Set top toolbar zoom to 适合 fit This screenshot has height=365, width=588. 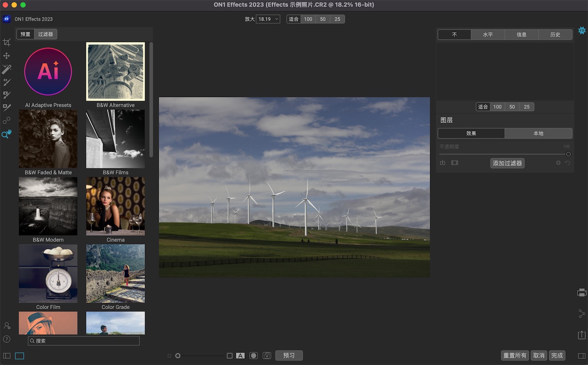294,19
